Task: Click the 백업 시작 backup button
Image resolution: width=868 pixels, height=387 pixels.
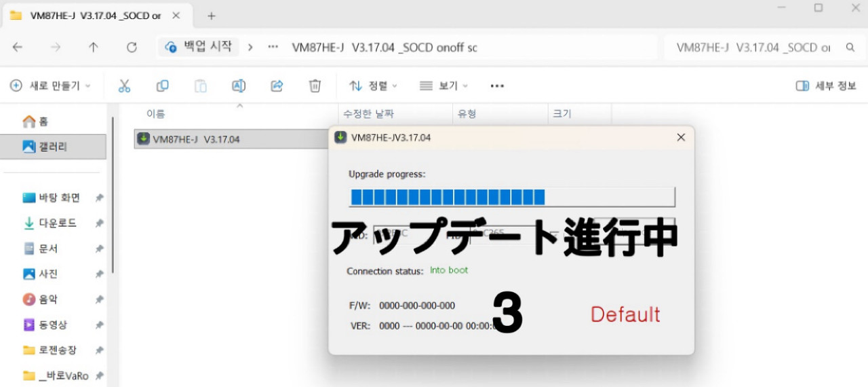Action: pyautogui.click(x=199, y=47)
